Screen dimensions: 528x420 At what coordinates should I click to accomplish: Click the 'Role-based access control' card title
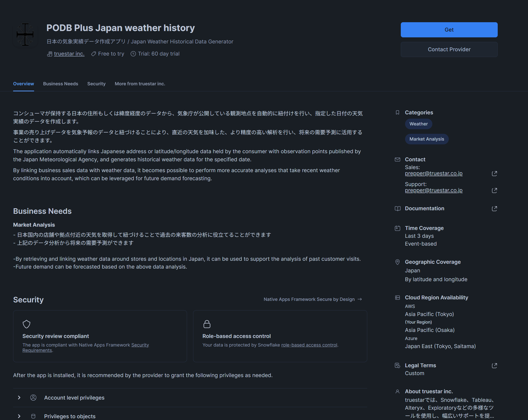pyautogui.click(x=236, y=336)
